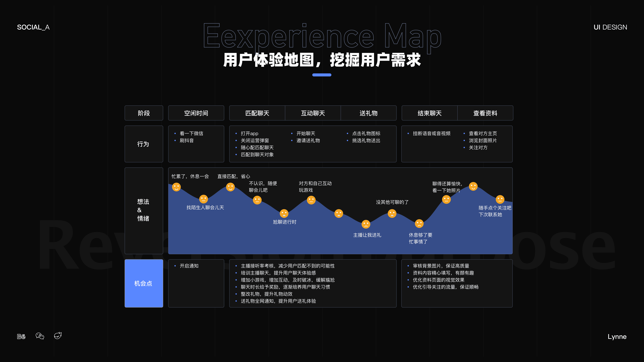
Task: Click the bird logo icon beside WeChat
Action: tap(58, 336)
